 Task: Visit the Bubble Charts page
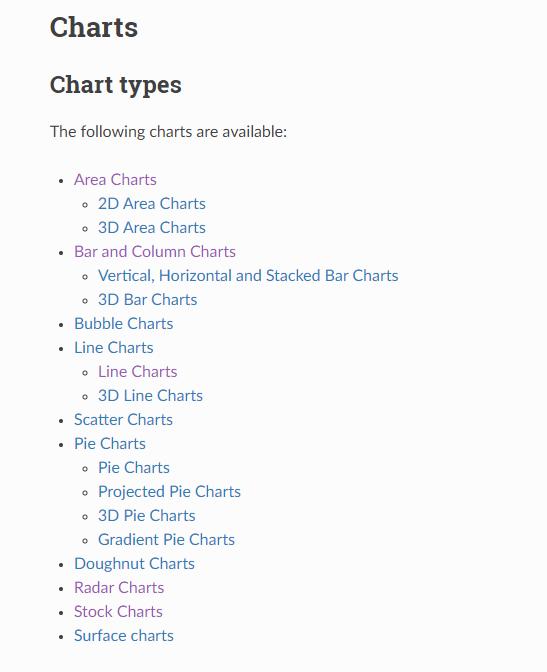pos(123,324)
